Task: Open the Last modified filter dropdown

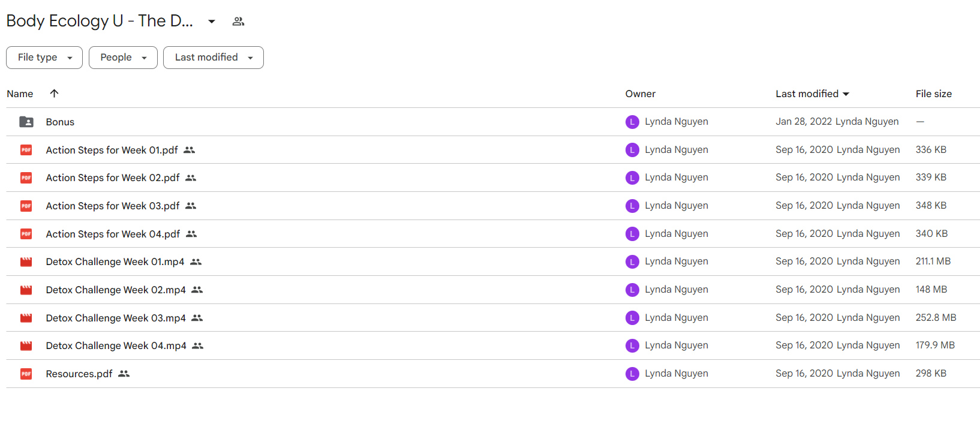Action: (x=214, y=58)
